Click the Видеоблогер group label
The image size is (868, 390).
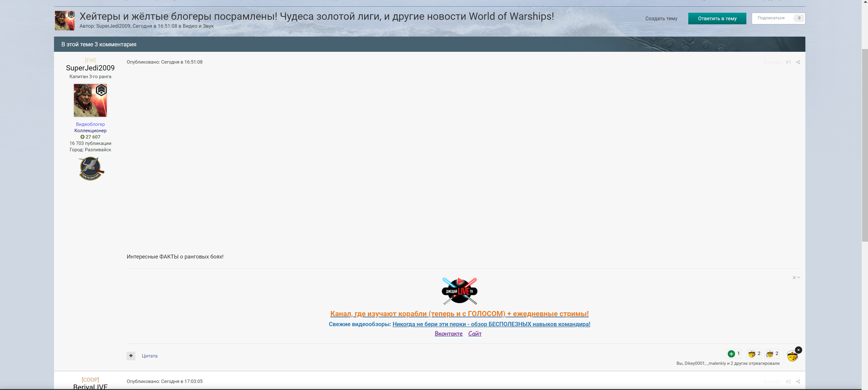90,124
